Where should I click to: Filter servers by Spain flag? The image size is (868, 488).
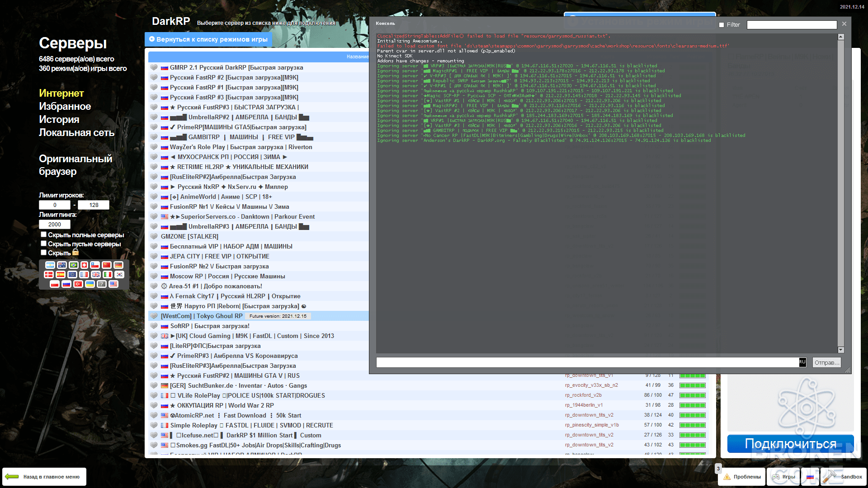coord(61,274)
